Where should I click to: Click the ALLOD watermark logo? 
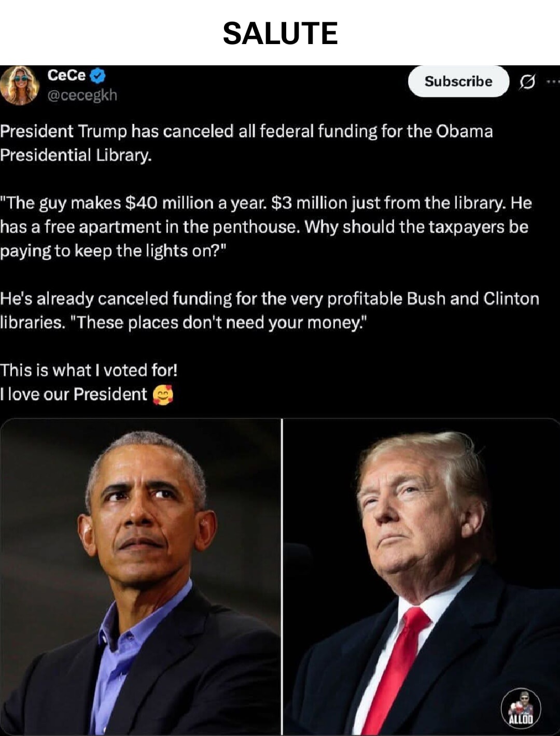tap(521, 708)
